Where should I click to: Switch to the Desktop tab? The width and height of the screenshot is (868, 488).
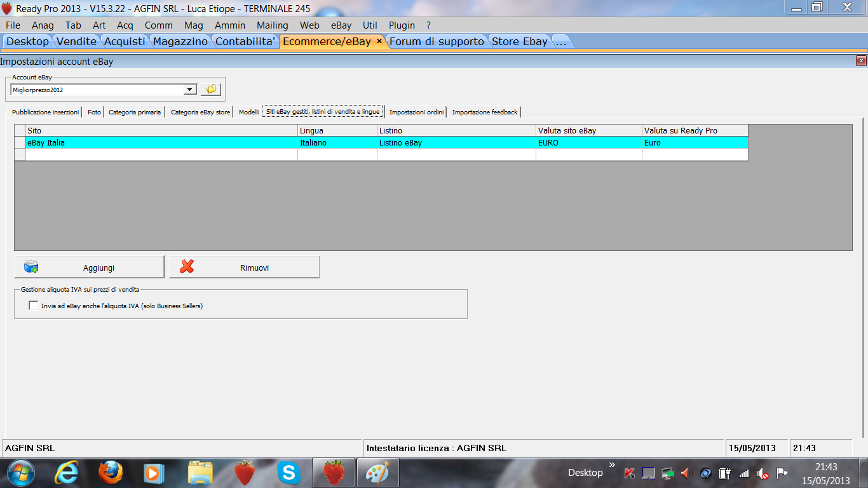(27, 41)
